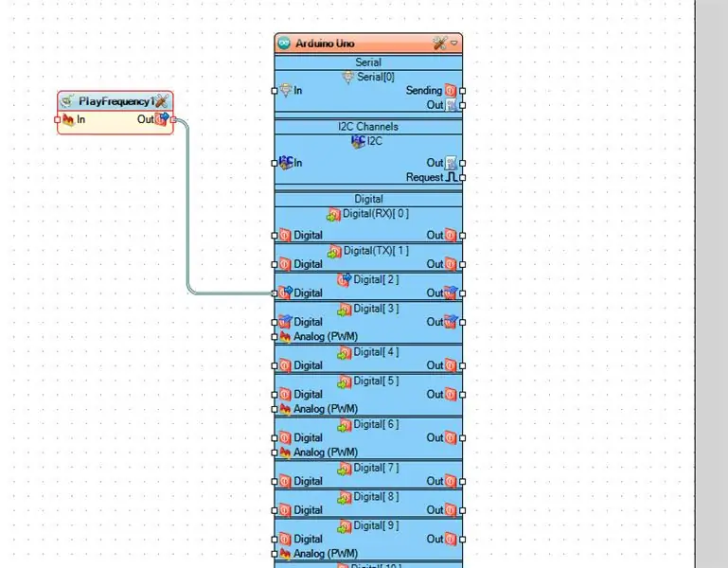Select the 'Digital' section header
Viewport: 728px width, 568px height.
click(x=368, y=199)
